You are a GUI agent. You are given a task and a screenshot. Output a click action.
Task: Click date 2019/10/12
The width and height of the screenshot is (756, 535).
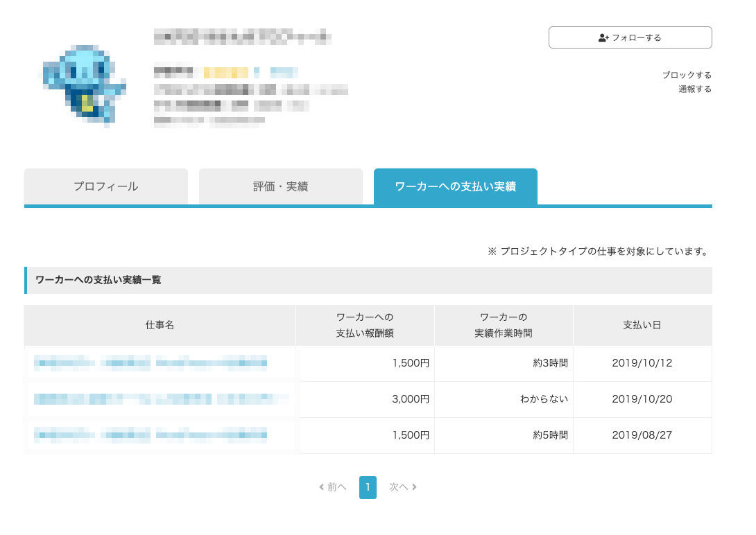pos(642,363)
